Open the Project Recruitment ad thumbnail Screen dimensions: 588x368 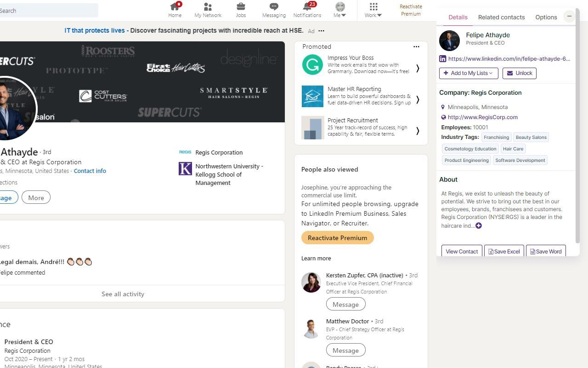[x=312, y=127]
